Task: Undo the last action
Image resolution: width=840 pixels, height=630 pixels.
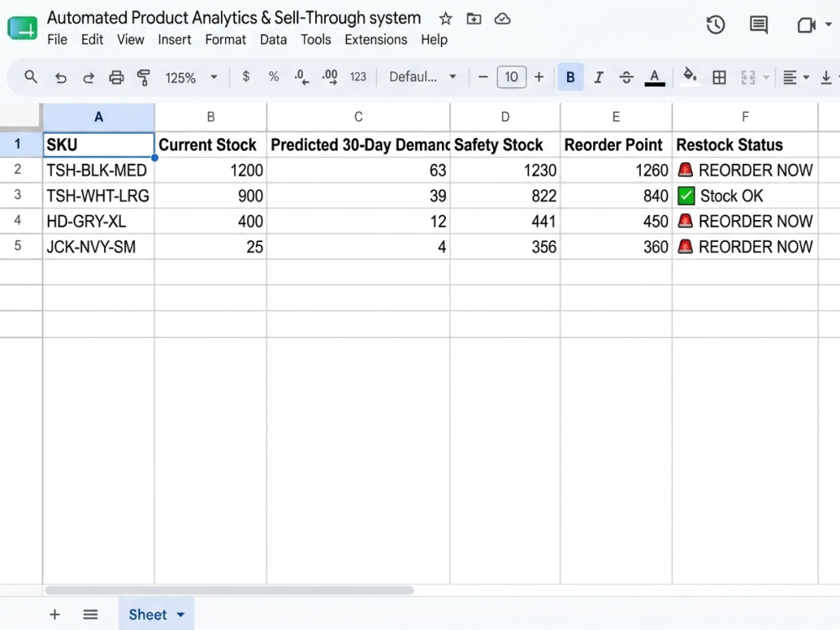Action: pos(60,78)
